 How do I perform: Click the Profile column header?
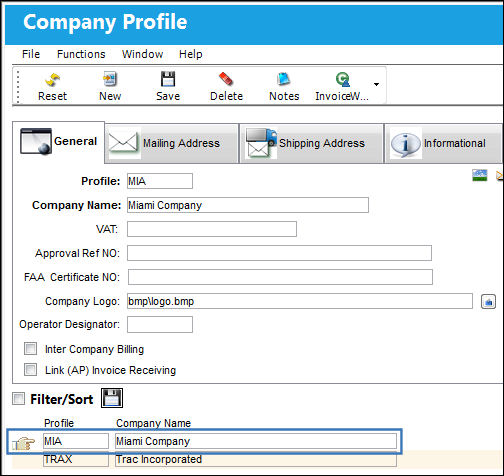point(59,423)
